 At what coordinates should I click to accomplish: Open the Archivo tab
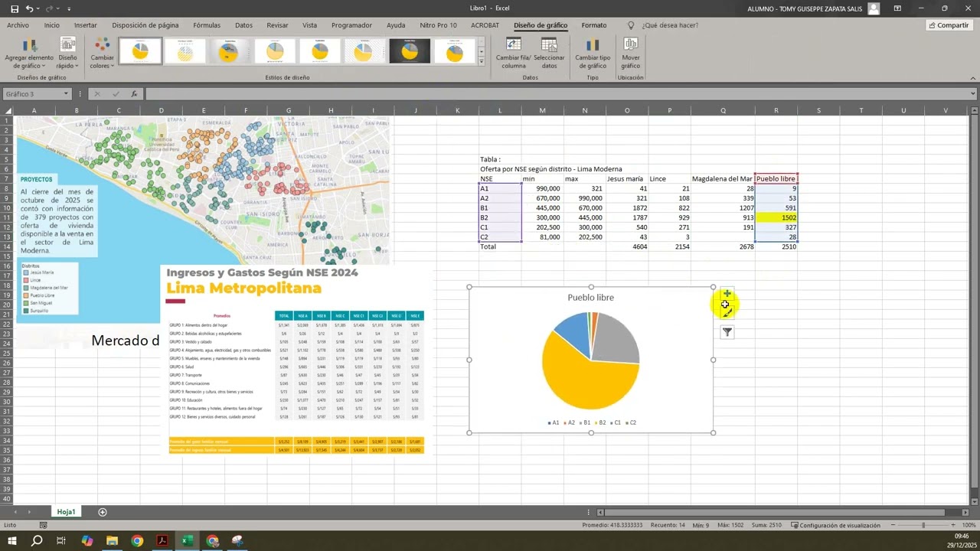coord(18,25)
